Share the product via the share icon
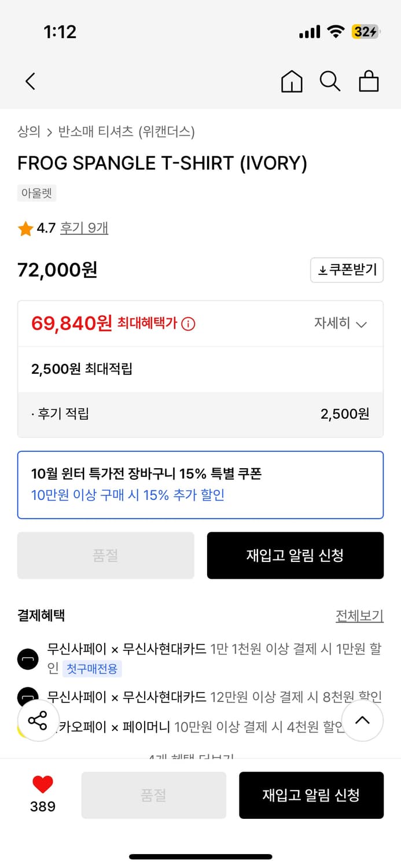Viewport: 401px width, 868px height. point(38,720)
